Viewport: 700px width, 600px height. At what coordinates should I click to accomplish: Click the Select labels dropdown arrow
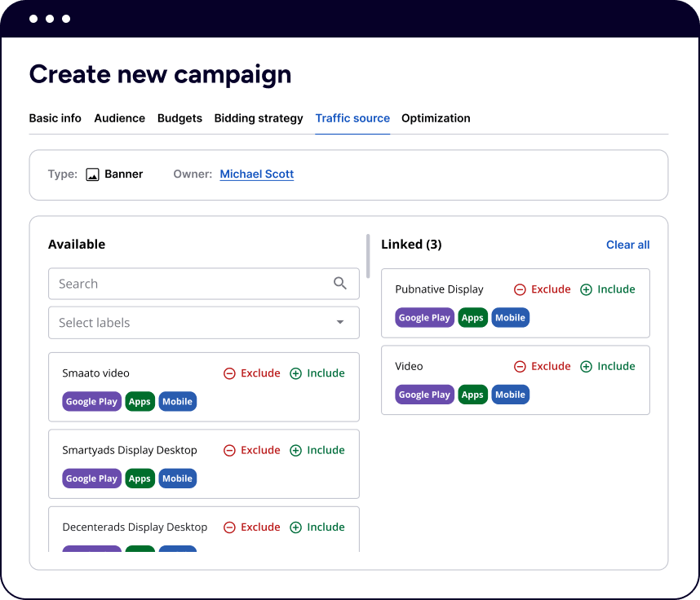340,323
